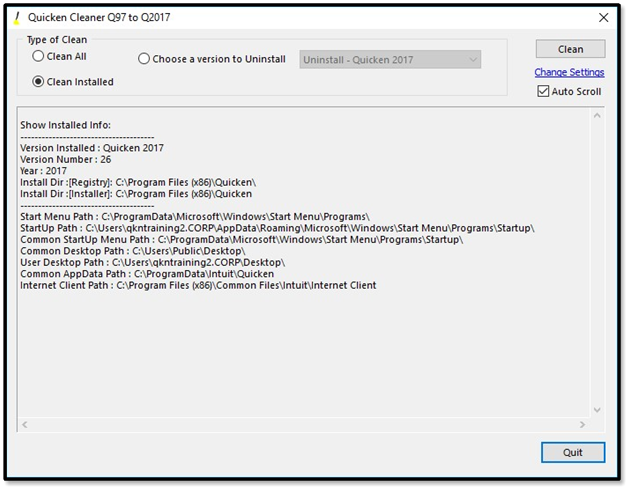The height and width of the screenshot is (491, 630).
Task: Open the Uninstall - Quicken 2017 dropdown
Action: (x=390, y=60)
